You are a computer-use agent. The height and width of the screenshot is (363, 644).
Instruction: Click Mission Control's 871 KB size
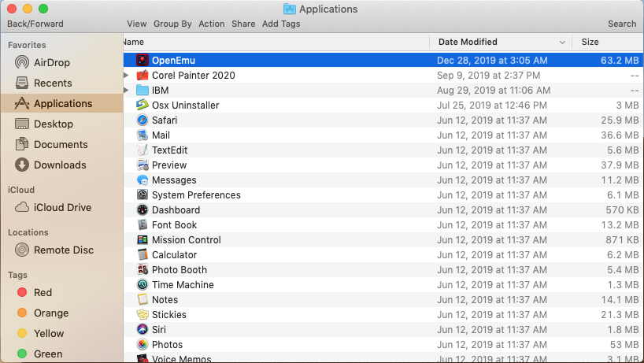pyautogui.click(x=622, y=240)
